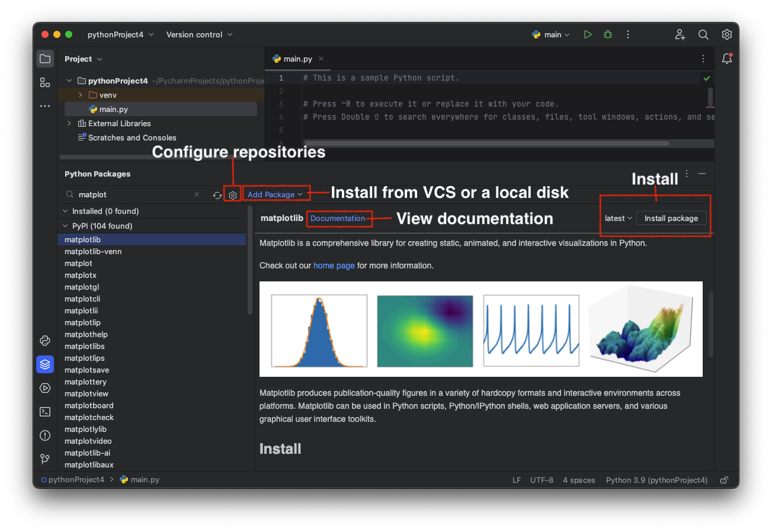Open the Project tool window folder icon

tap(45, 59)
